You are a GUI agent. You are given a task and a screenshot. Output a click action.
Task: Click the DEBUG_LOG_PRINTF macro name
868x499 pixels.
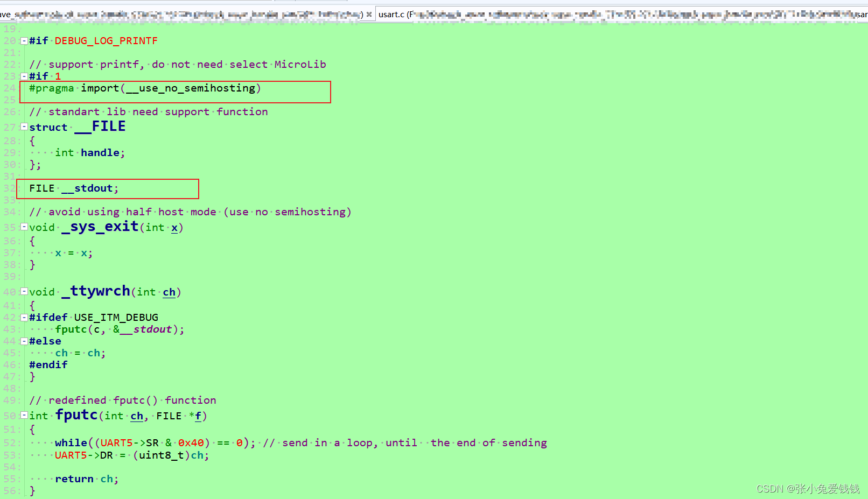coord(106,41)
